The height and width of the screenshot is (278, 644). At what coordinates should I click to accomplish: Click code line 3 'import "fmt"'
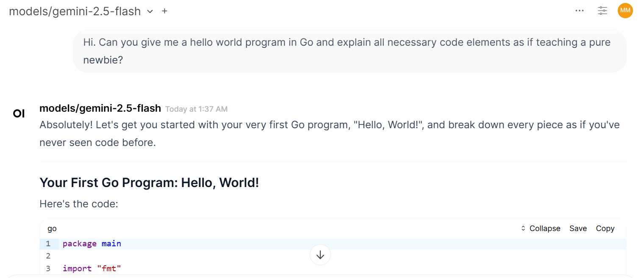pos(92,268)
